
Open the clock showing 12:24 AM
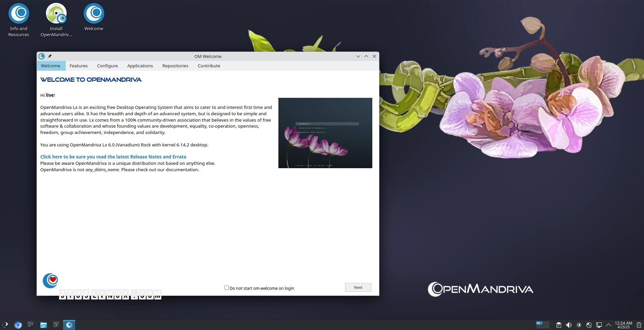click(624, 325)
